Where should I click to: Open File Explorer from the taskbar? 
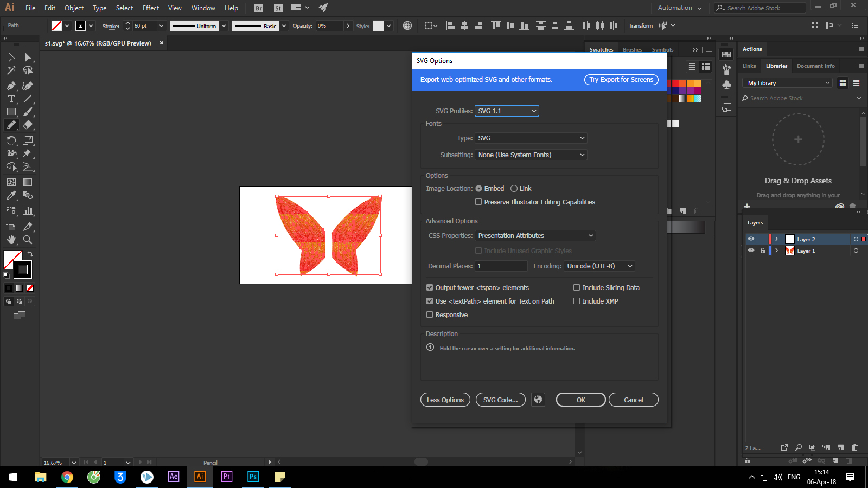pyautogui.click(x=41, y=477)
